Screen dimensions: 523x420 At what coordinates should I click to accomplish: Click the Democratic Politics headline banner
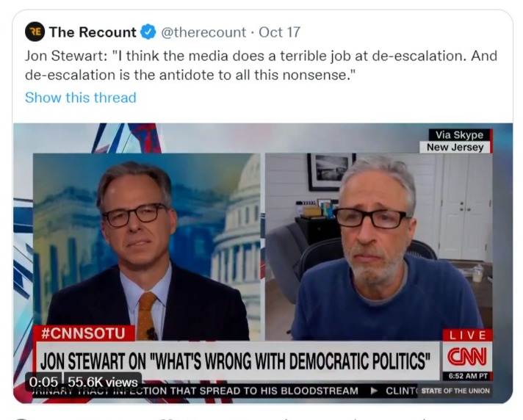coord(236,361)
